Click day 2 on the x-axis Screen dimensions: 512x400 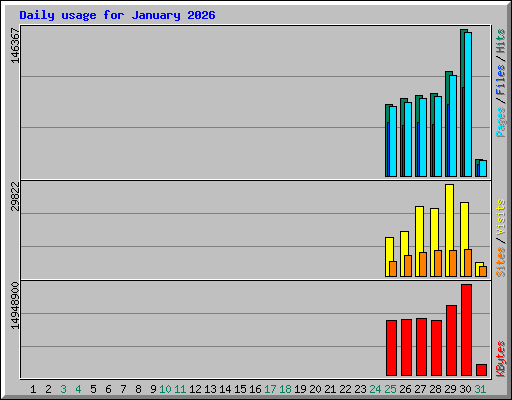click(x=48, y=389)
